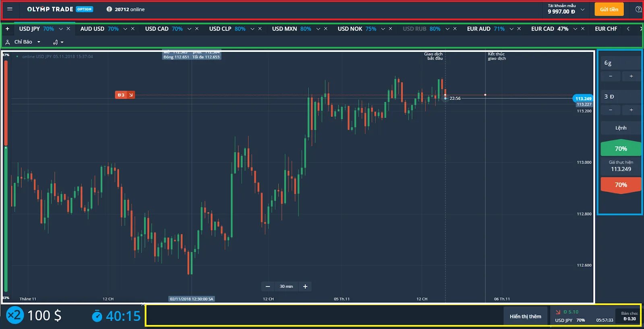Add a new asset tab with plus
The height and width of the screenshot is (329, 644).
(x=7, y=29)
